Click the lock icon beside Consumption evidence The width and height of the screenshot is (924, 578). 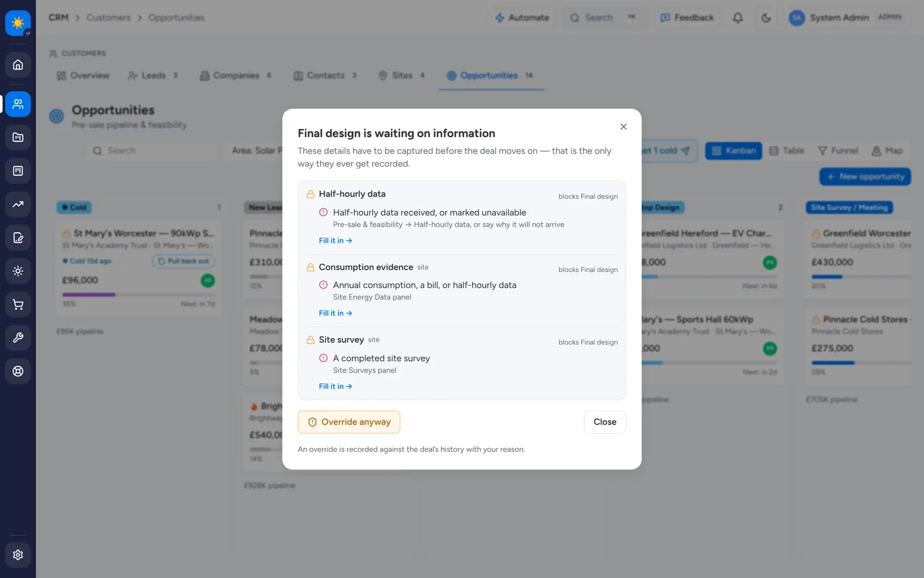(x=311, y=267)
